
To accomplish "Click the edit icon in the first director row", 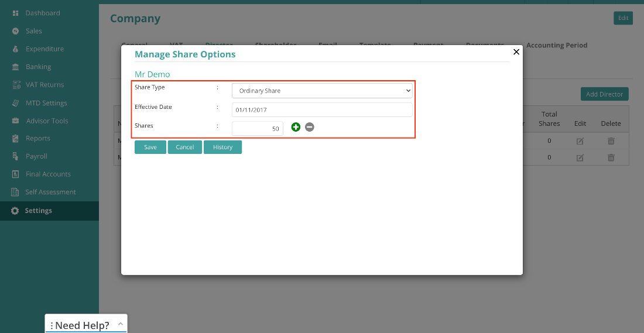I will coord(580,141).
